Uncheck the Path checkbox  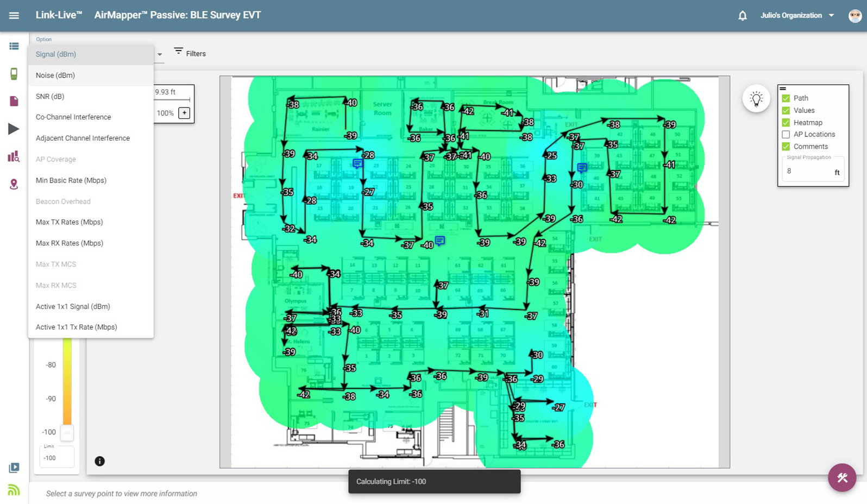786,98
